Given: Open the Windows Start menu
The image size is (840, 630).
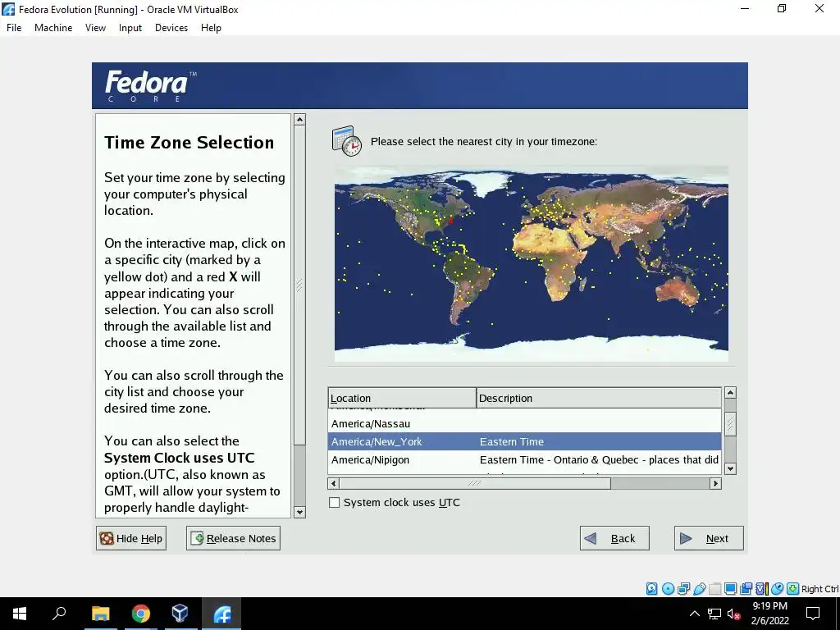Looking at the screenshot, I should click(20, 614).
